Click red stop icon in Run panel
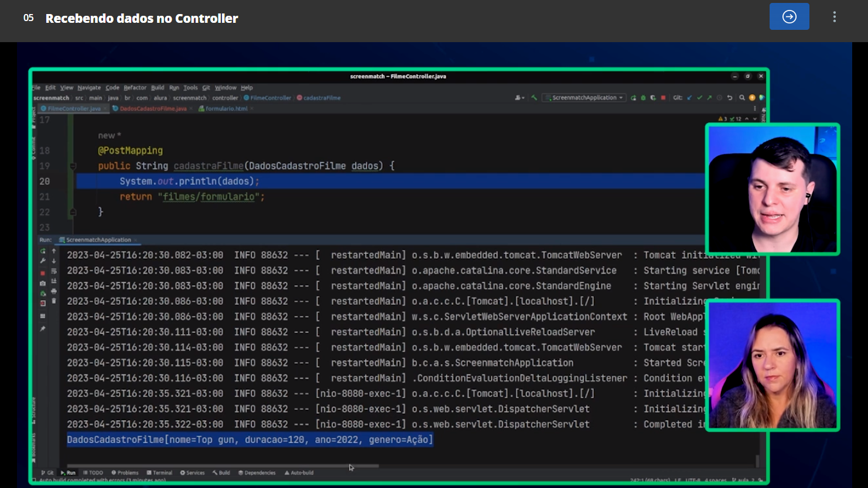 pos(43,273)
